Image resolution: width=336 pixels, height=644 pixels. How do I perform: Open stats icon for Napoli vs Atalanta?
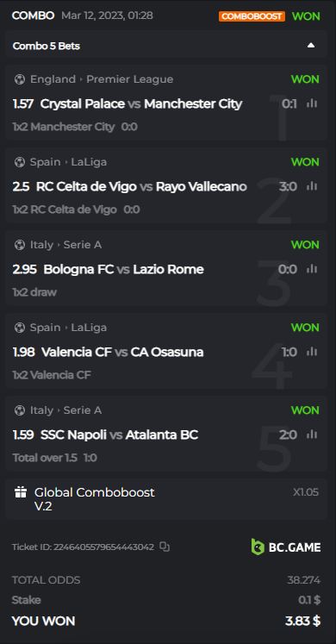pos(312,435)
